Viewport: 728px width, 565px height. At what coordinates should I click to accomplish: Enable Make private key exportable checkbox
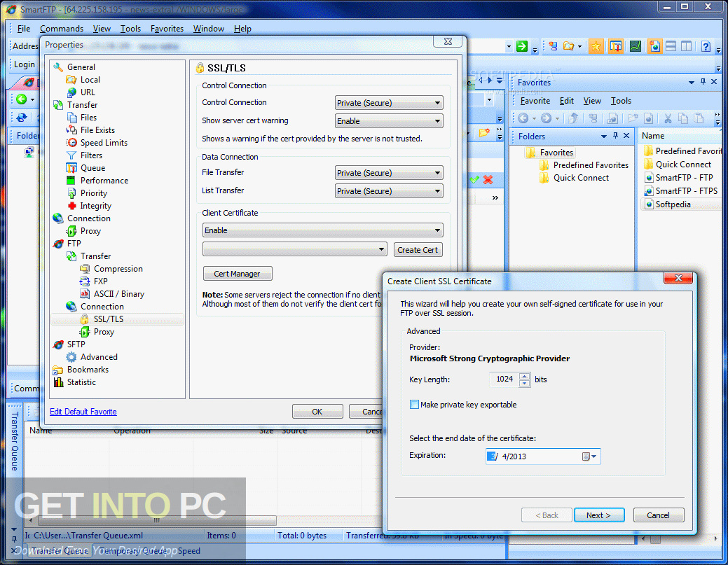click(414, 405)
